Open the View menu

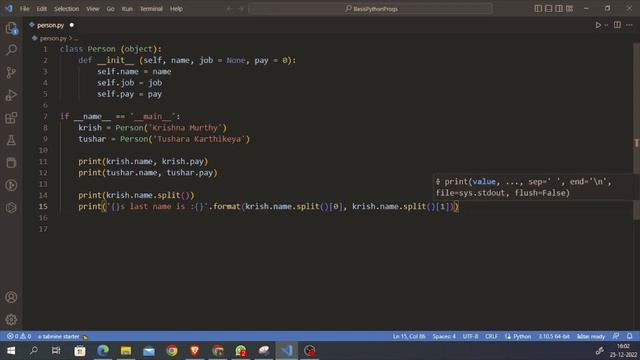(93, 9)
